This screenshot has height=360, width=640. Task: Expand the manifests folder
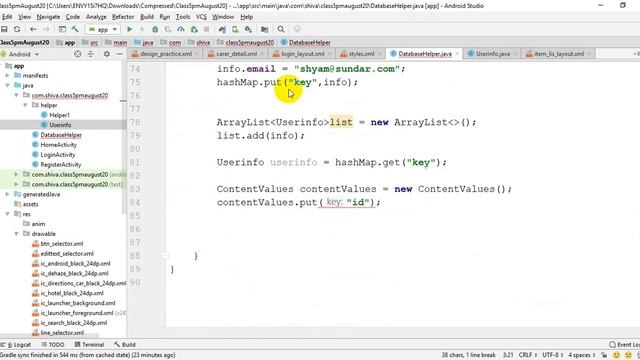click(7, 76)
